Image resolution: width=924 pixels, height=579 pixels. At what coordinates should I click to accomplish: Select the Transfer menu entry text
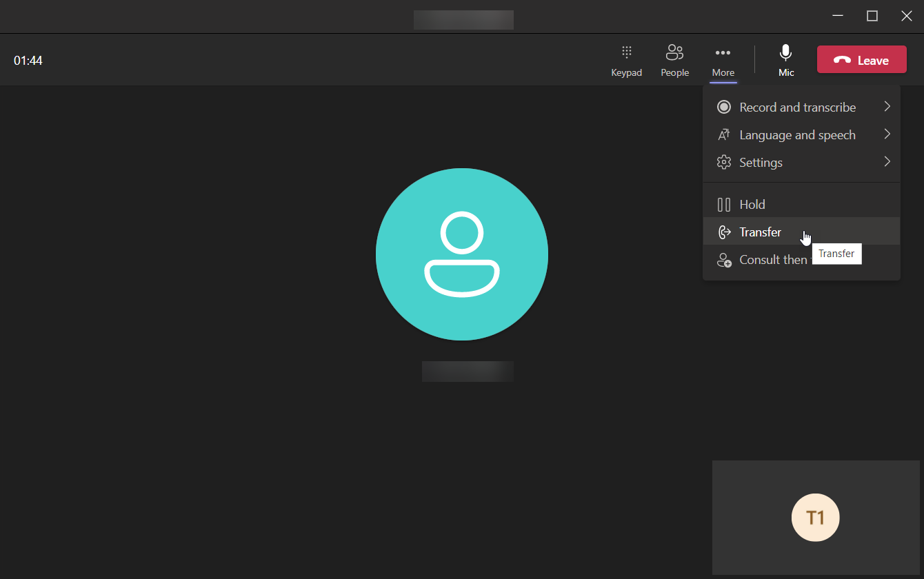pos(760,232)
